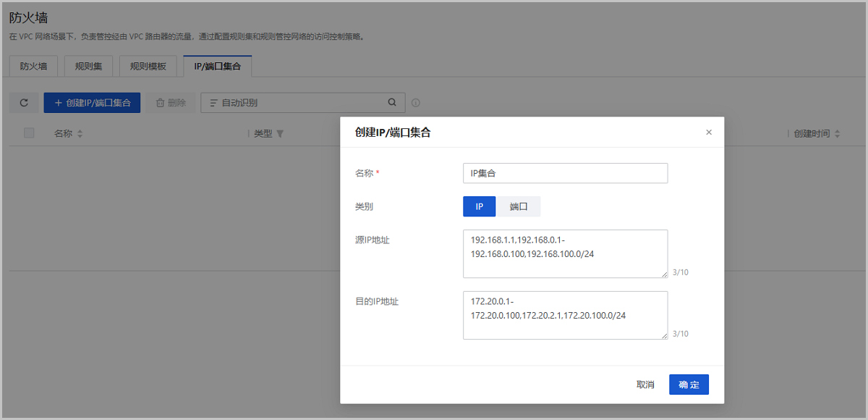The width and height of the screenshot is (868, 420).
Task: Open the type column filter icon
Action: tap(280, 134)
